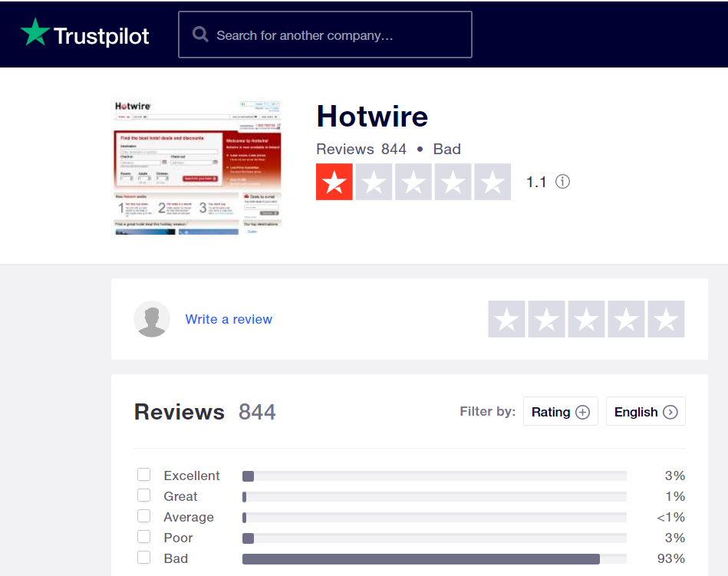The height and width of the screenshot is (576, 728).
Task: Click the Poor rating bar
Action: (434, 538)
